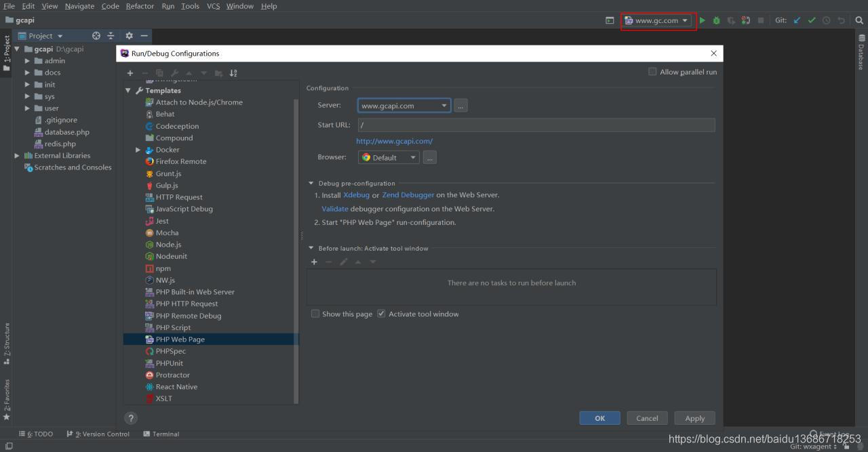
Task: Collapse the Debug pre-configuration section
Action: click(x=311, y=183)
